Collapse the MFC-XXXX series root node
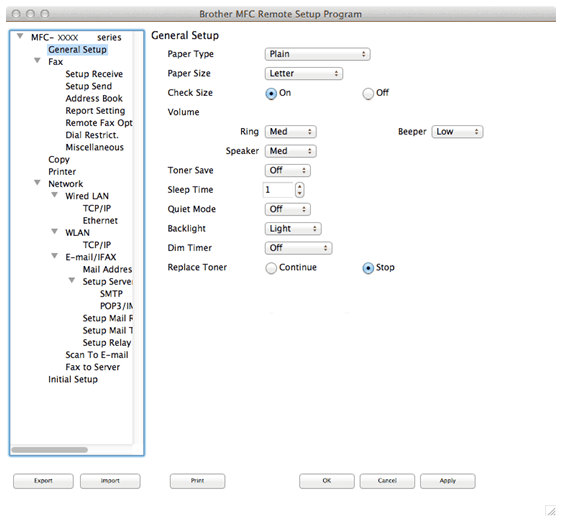The height and width of the screenshot is (526, 565). point(20,36)
